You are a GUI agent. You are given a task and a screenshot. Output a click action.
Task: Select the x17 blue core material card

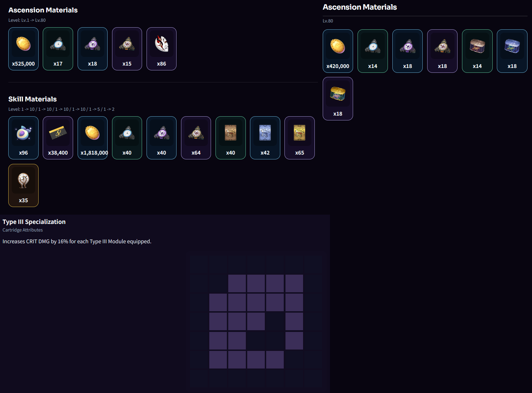(58, 49)
